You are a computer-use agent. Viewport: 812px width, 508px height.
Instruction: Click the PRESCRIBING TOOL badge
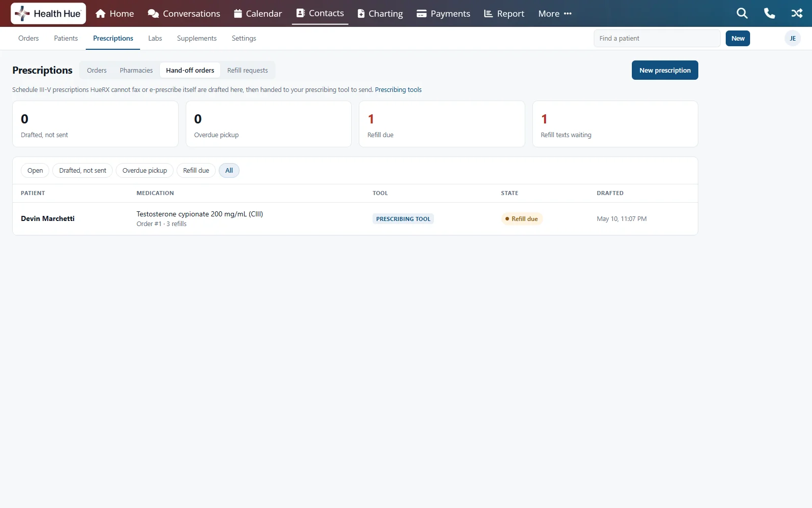(x=403, y=219)
